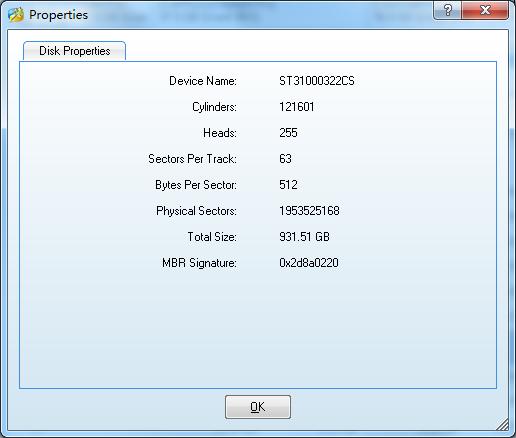Click the Heads value 255
The height and width of the screenshot is (438, 516).
point(288,133)
